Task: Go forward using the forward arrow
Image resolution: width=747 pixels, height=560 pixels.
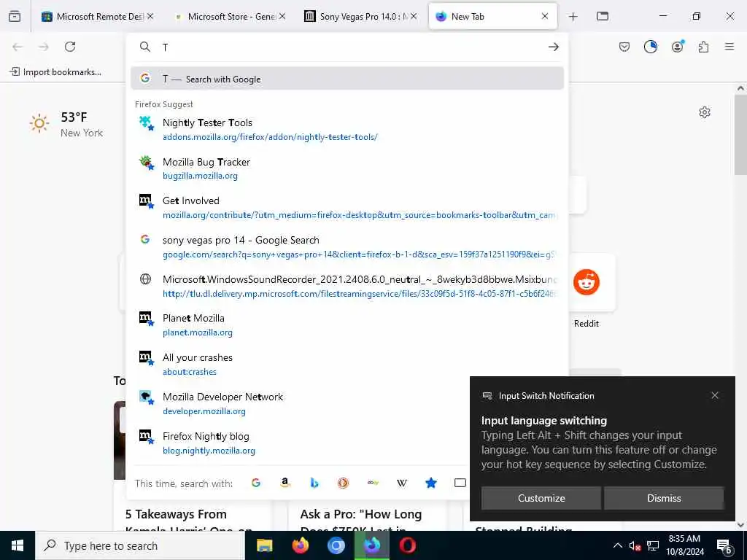Action: pyautogui.click(x=44, y=47)
